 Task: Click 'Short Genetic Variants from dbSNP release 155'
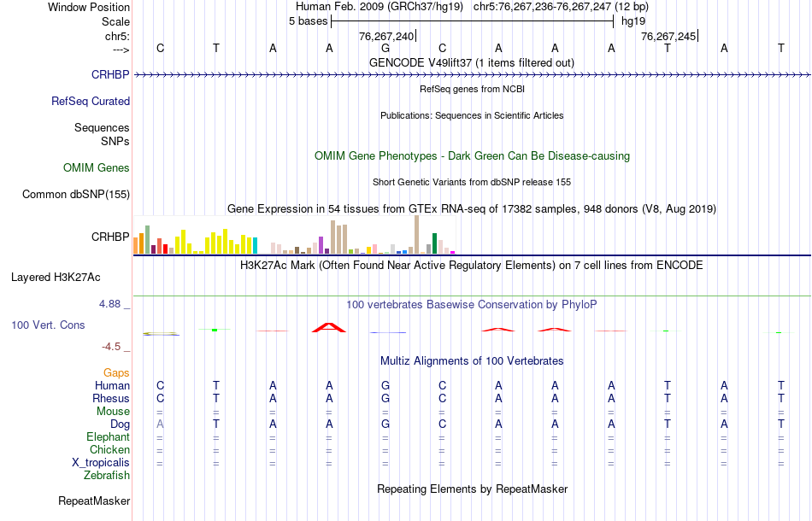click(472, 182)
